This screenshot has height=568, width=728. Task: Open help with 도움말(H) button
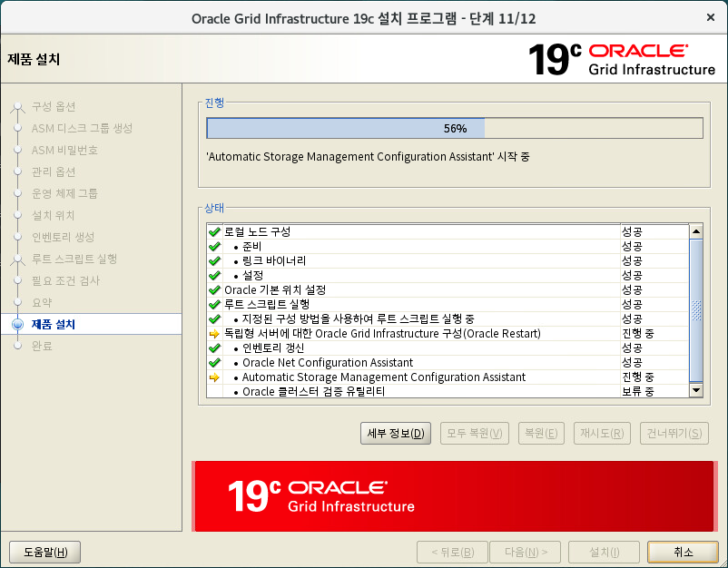(x=45, y=553)
